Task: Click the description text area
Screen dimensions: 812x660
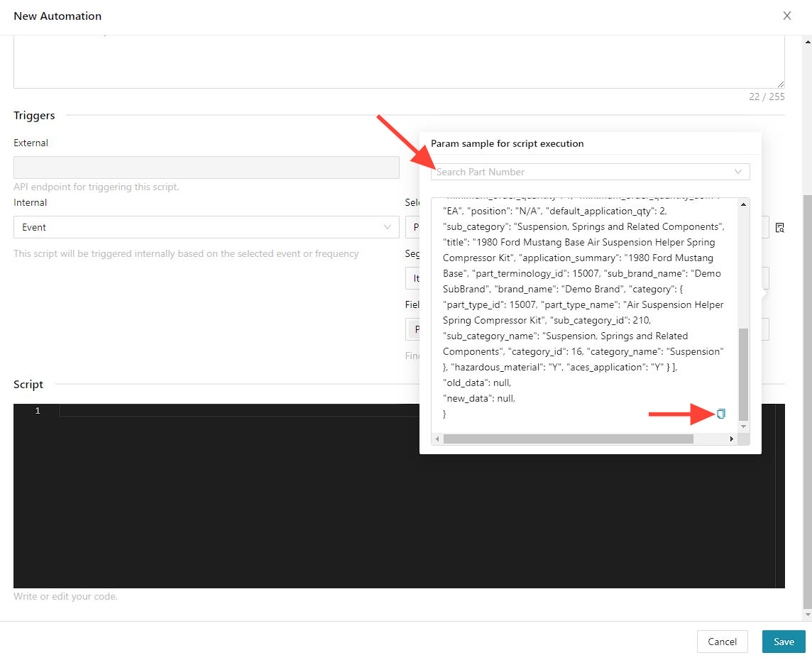Action: click(399, 62)
